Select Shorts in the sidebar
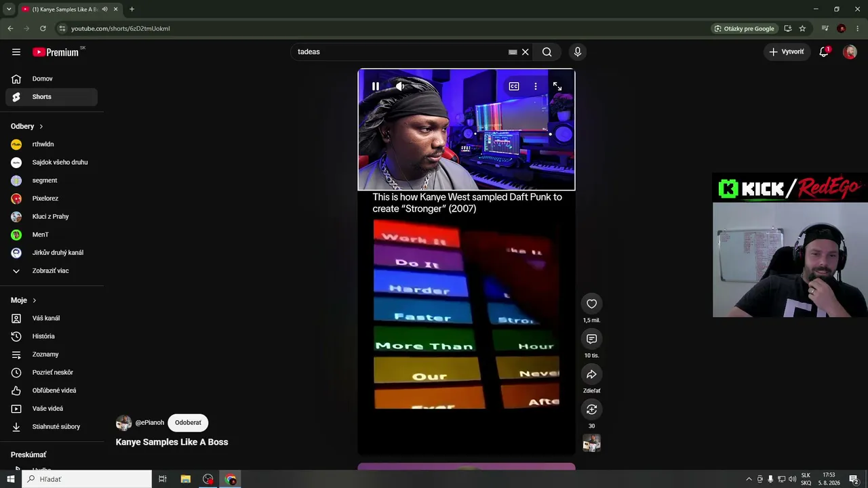Screen dimensions: 868x488 tap(52, 97)
